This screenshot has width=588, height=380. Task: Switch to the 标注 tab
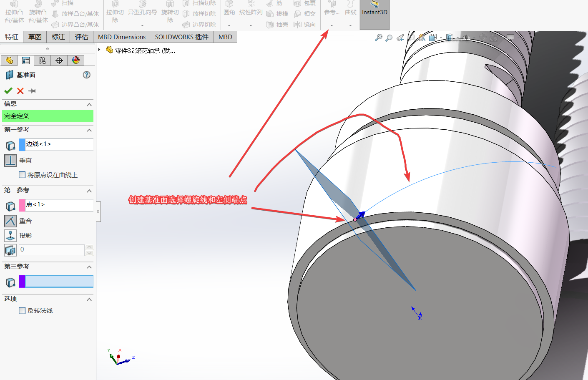[58, 37]
